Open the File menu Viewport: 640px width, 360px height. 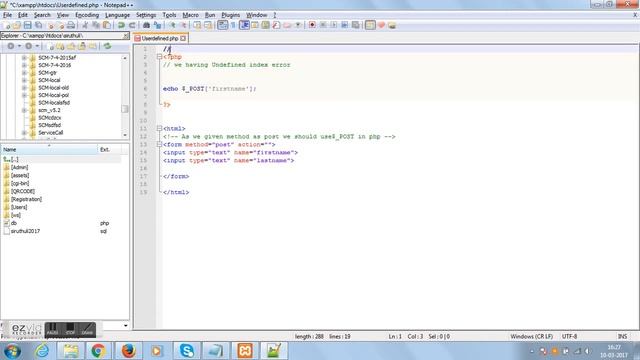[x=7, y=15]
